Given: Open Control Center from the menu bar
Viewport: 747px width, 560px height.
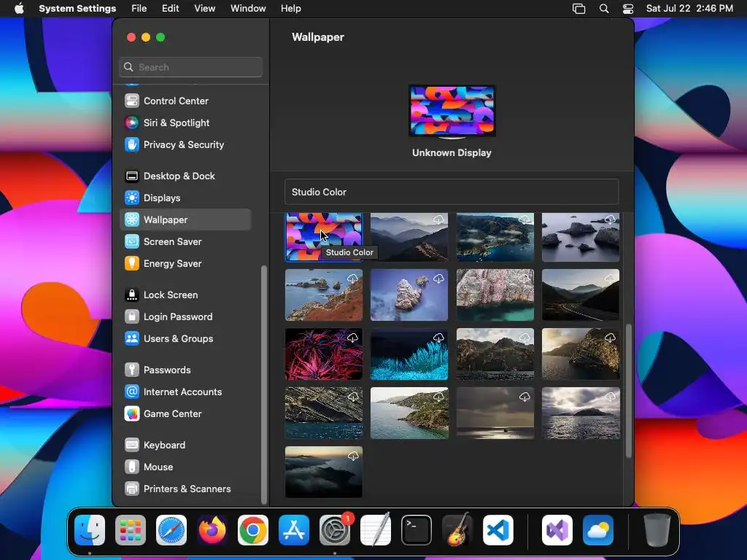Looking at the screenshot, I should [x=628, y=9].
